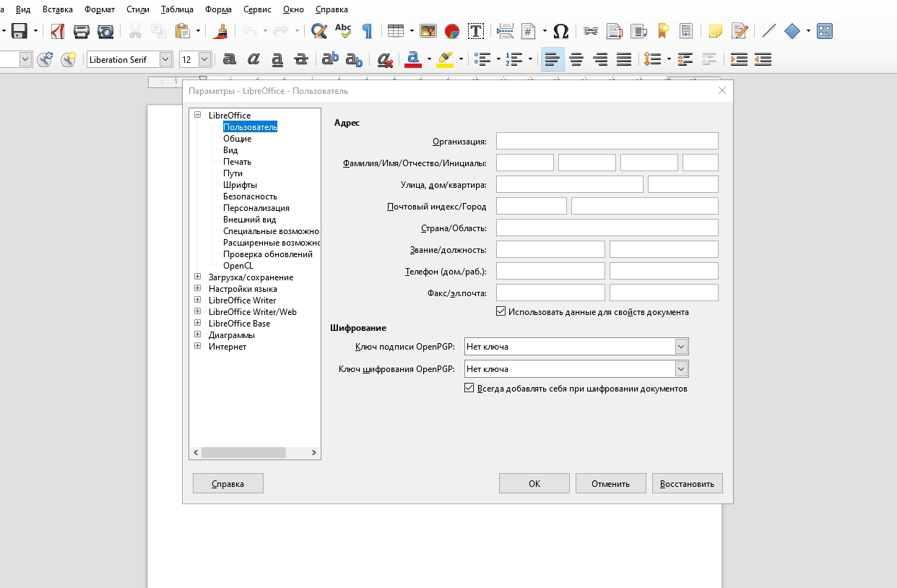Select 'Безопасность' in options tree
Viewport: 897px width, 588px height.
(x=250, y=196)
